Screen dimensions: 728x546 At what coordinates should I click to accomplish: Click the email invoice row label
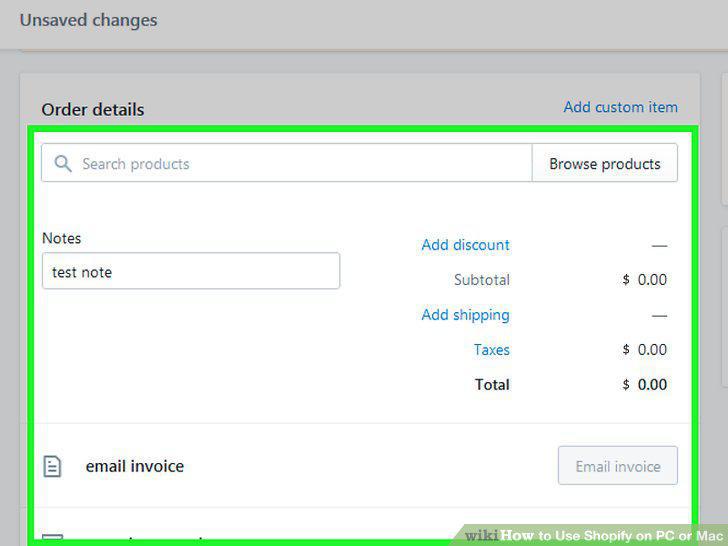coord(135,466)
